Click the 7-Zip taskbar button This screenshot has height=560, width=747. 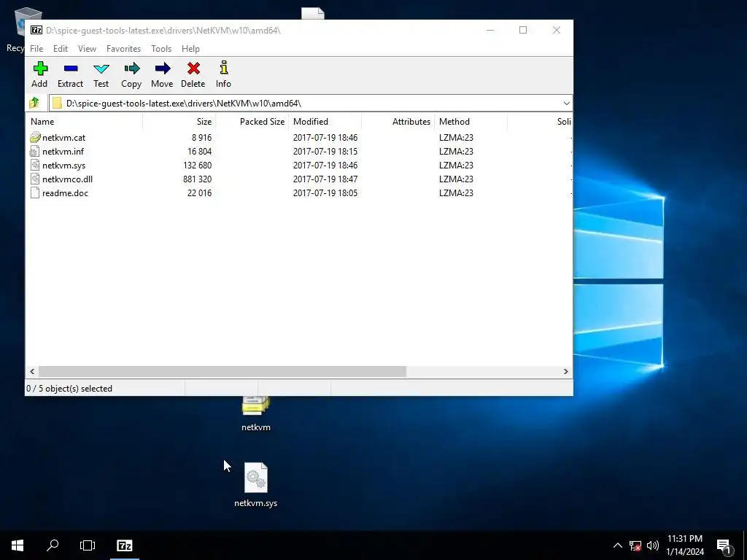click(x=125, y=545)
